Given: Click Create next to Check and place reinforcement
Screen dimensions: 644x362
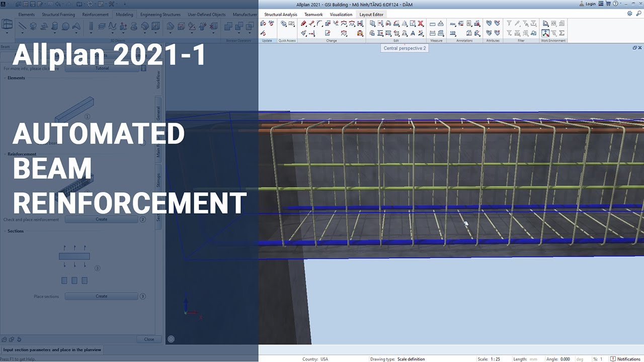Looking at the screenshot, I should point(102,219).
